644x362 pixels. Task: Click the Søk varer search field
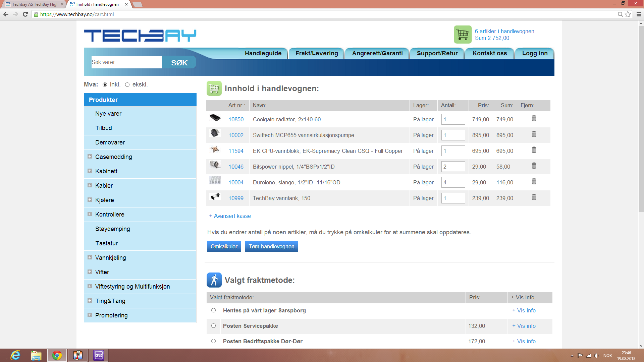coord(126,62)
